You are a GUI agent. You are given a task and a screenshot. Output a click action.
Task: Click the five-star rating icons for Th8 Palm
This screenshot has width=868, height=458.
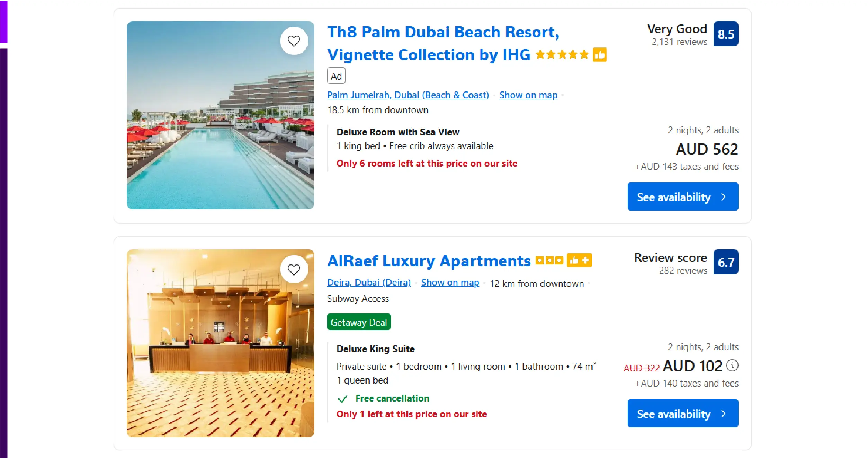tap(562, 54)
